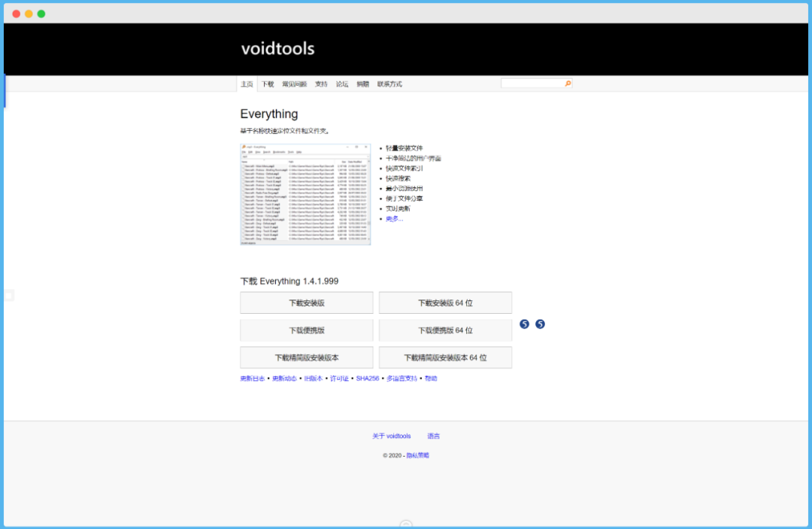The width and height of the screenshot is (812, 529).
Task: Open the 论坛 menu item
Action: coord(341,84)
